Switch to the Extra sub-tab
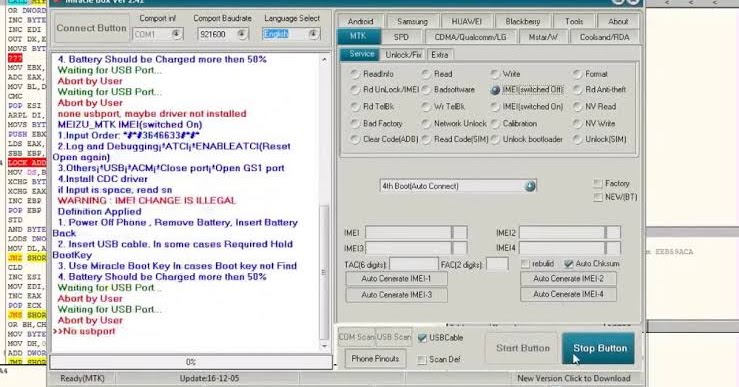Image resolution: width=739 pixels, height=387 pixels. (x=439, y=55)
